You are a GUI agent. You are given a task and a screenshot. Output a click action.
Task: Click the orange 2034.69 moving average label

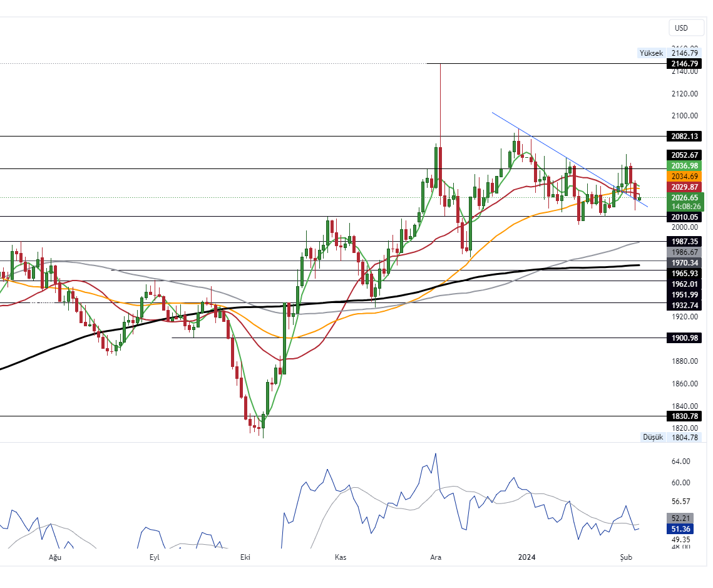(684, 177)
